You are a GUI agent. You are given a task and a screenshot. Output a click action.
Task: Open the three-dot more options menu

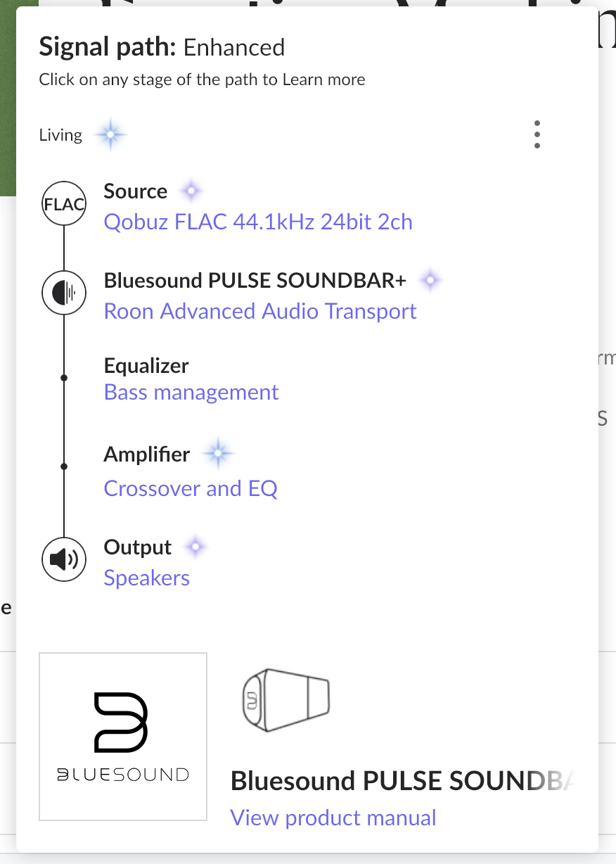tap(537, 134)
